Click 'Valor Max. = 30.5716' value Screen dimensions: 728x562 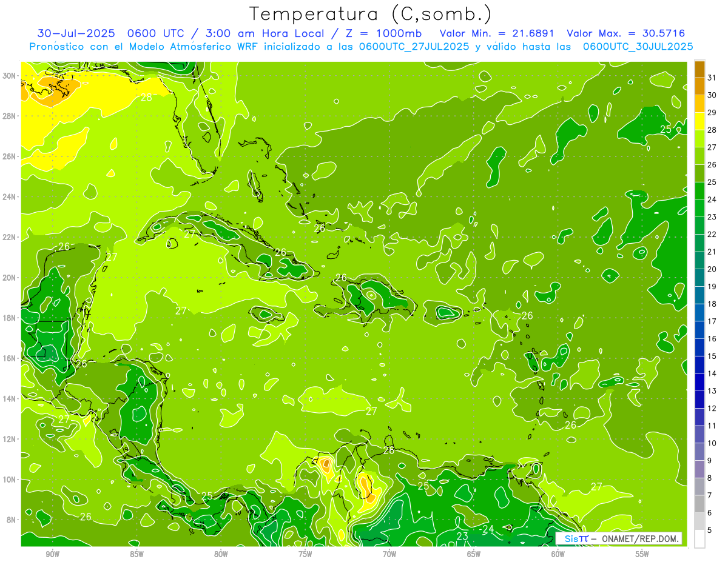[625, 33]
